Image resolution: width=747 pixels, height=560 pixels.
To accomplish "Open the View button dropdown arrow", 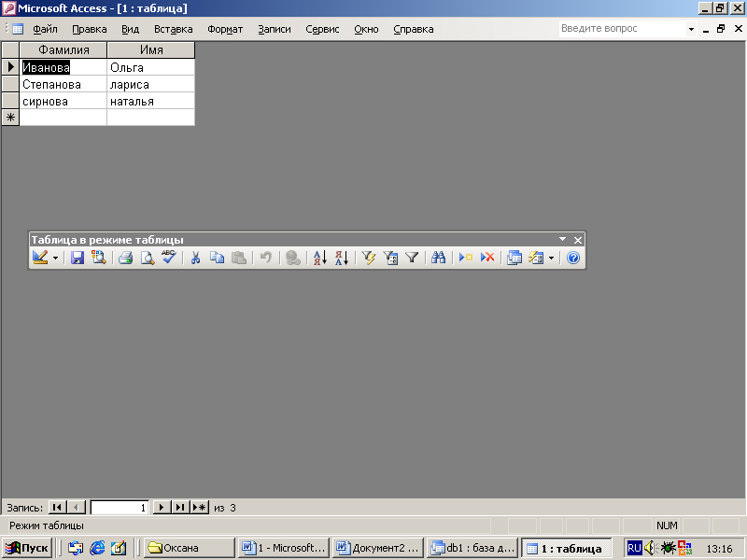I will point(55,259).
